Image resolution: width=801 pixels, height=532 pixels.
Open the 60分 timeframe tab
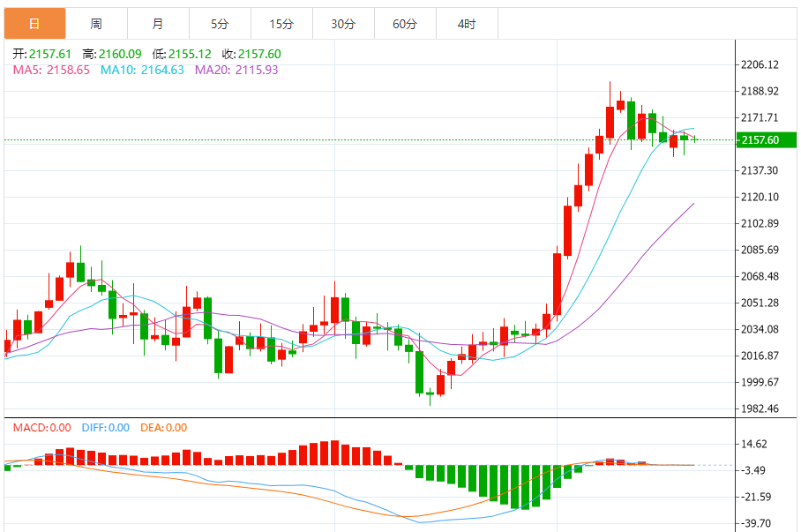406,24
